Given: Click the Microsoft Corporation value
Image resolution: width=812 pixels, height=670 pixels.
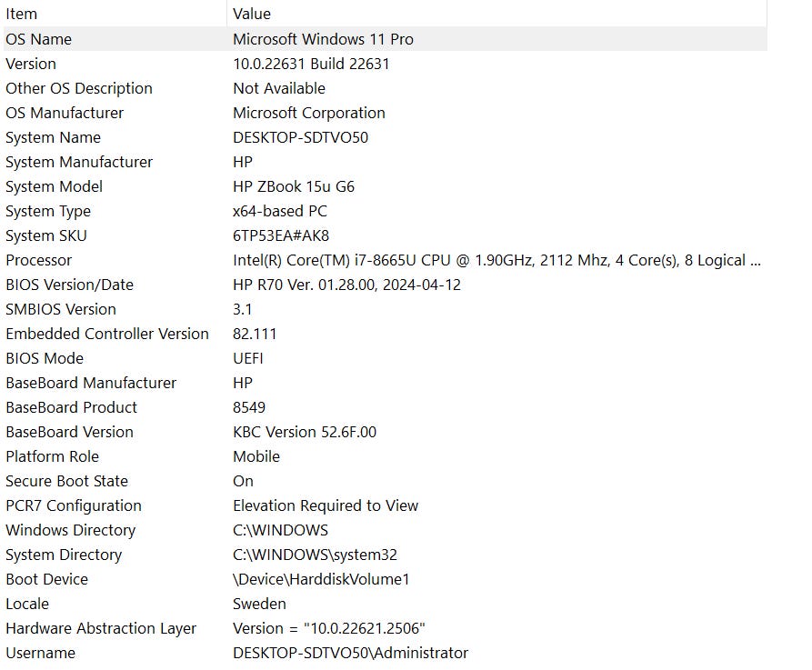Looking at the screenshot, I should click(x=309, y=113).
